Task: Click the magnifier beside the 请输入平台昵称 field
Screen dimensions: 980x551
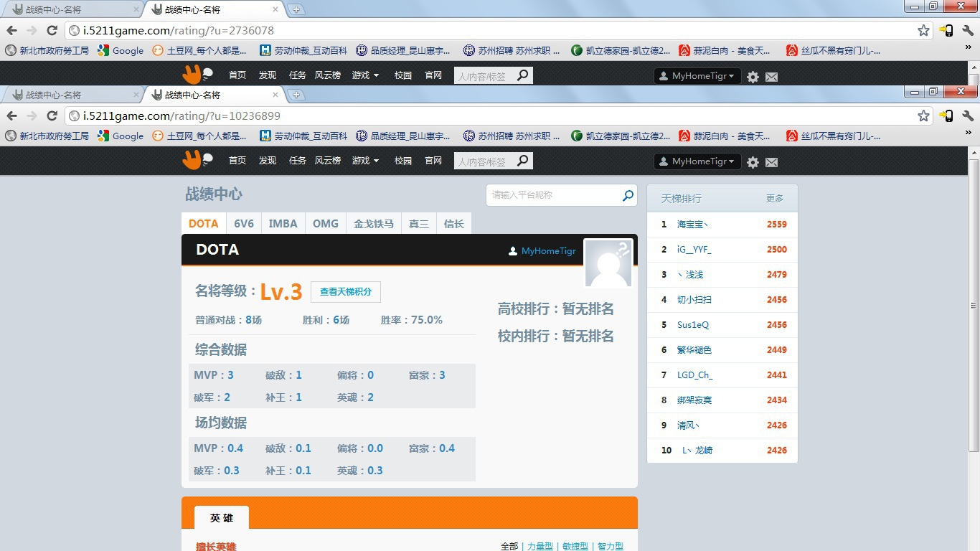Action: [x=628, y=194]
